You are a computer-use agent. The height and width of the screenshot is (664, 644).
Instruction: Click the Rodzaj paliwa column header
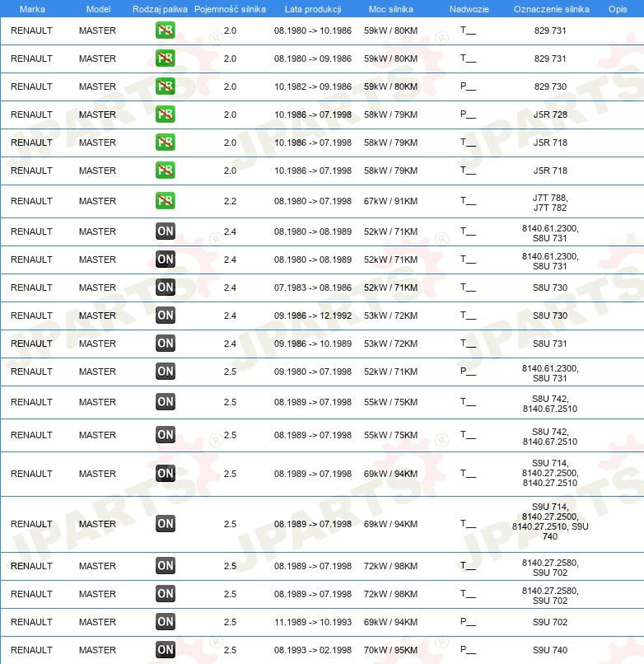point(160,9)
